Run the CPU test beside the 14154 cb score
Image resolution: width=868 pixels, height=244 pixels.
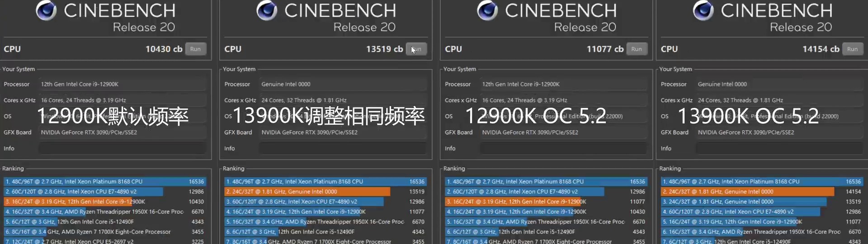pyautogui.click(x=853, y=49)
